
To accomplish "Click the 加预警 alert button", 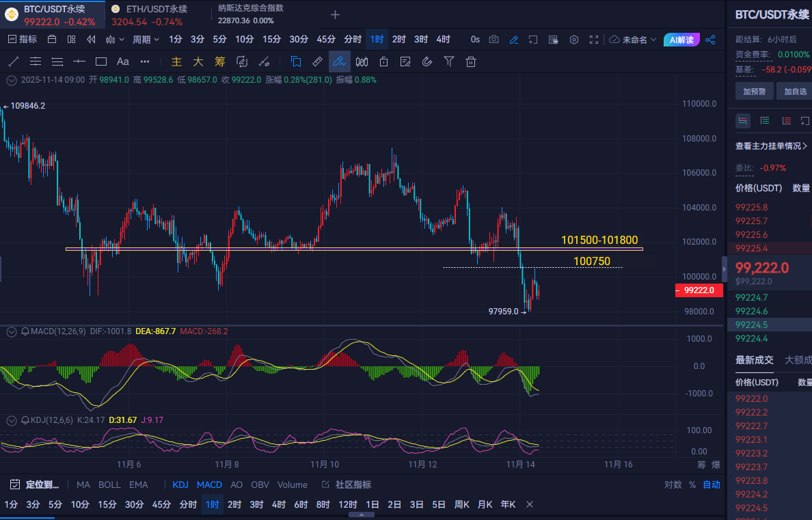I will (755, 91).
